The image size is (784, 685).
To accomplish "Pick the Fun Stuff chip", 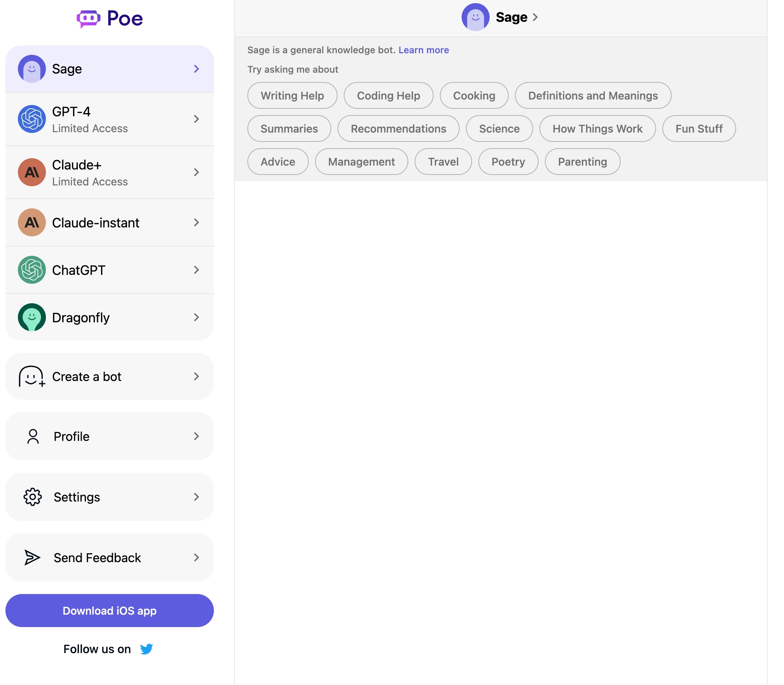I will (x=699, y=129).
